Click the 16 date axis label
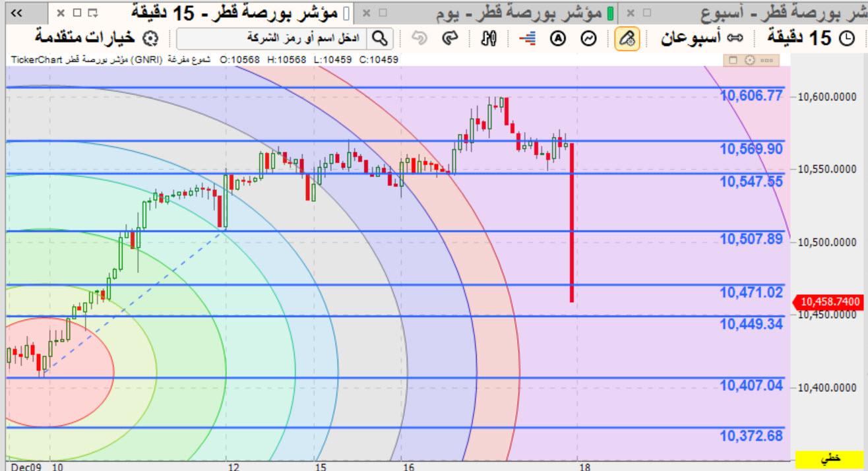The image size is (868, 471). click(x=409, y=466)
